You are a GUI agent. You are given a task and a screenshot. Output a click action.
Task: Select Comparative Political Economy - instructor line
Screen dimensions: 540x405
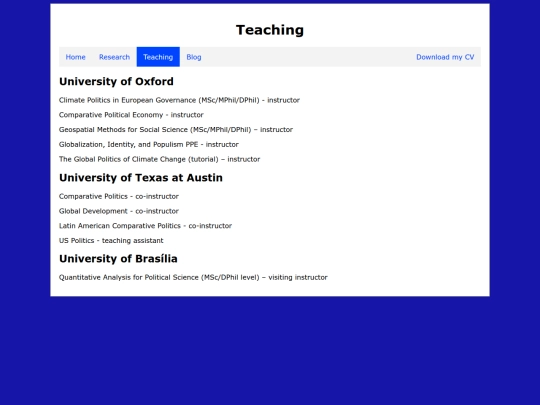(131, 115)
